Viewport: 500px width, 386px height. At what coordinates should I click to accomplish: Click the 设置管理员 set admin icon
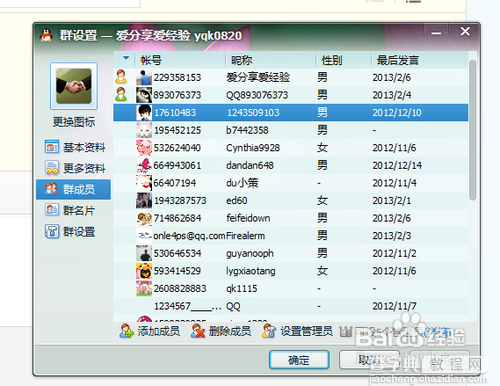(x=269, y=331)
